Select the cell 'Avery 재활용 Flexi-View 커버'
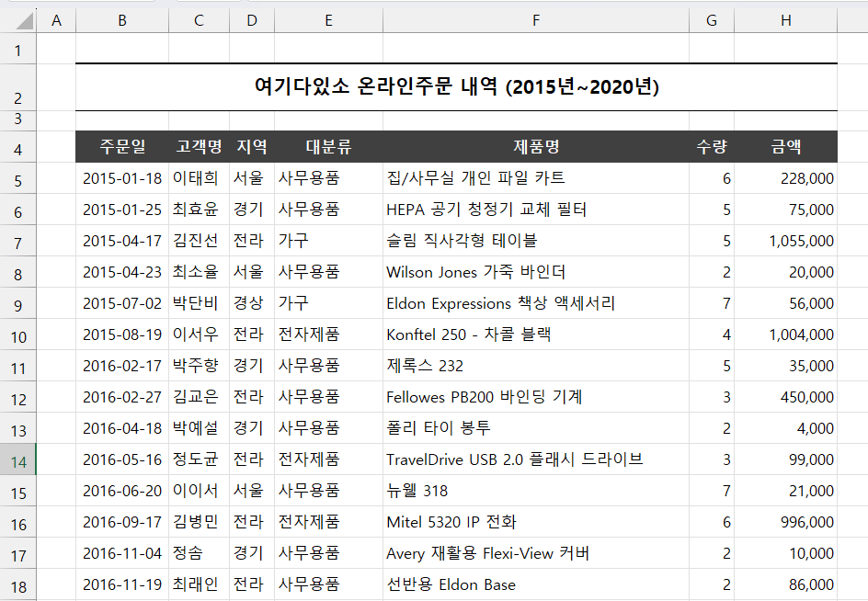Screen dimensions: 868x601 coord(536,553)
